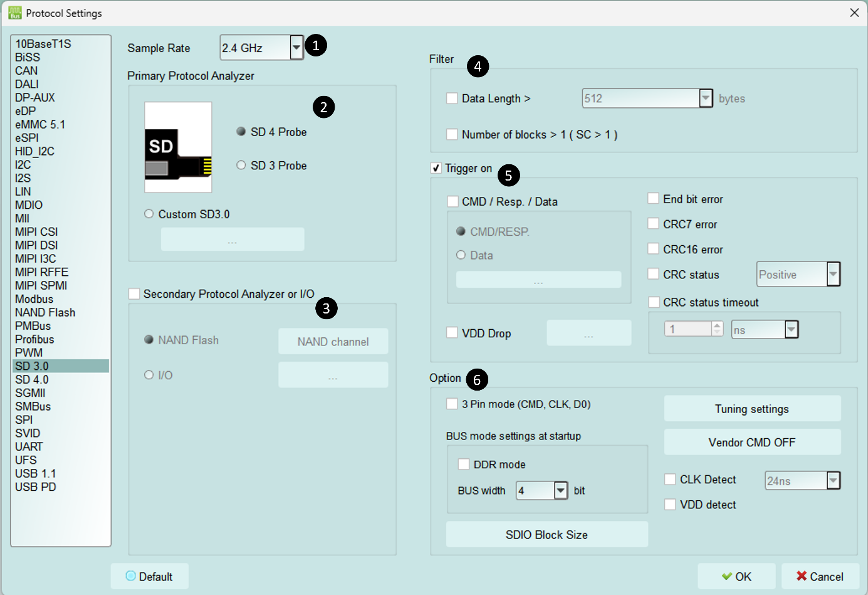The height and width of the screenshot is (595, 868).
Task: Enable the CLK Detect checkbox
Action: coord(670,480)
